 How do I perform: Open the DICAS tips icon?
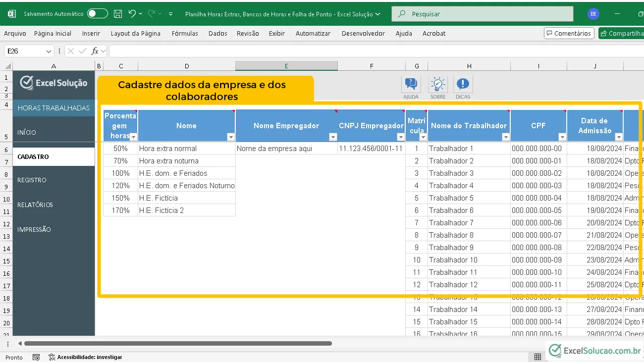(463, 85)
